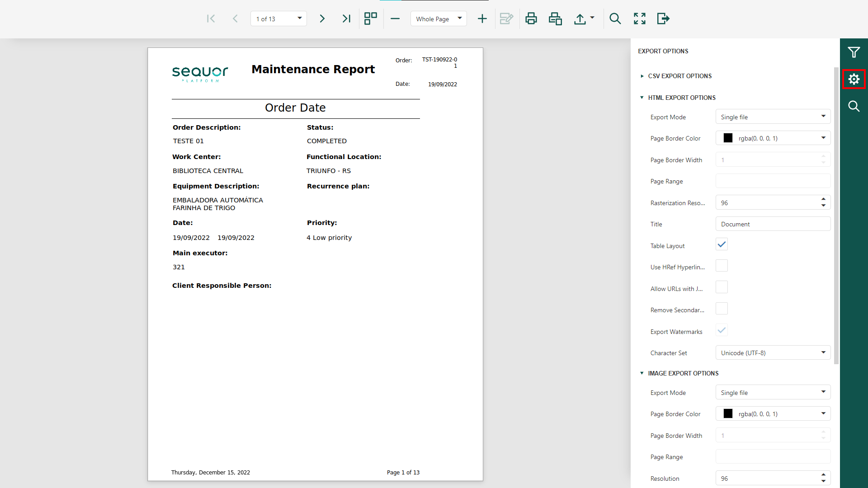
Task: Open the Whole Page zoom dropdown
Action: click(439, 19)
